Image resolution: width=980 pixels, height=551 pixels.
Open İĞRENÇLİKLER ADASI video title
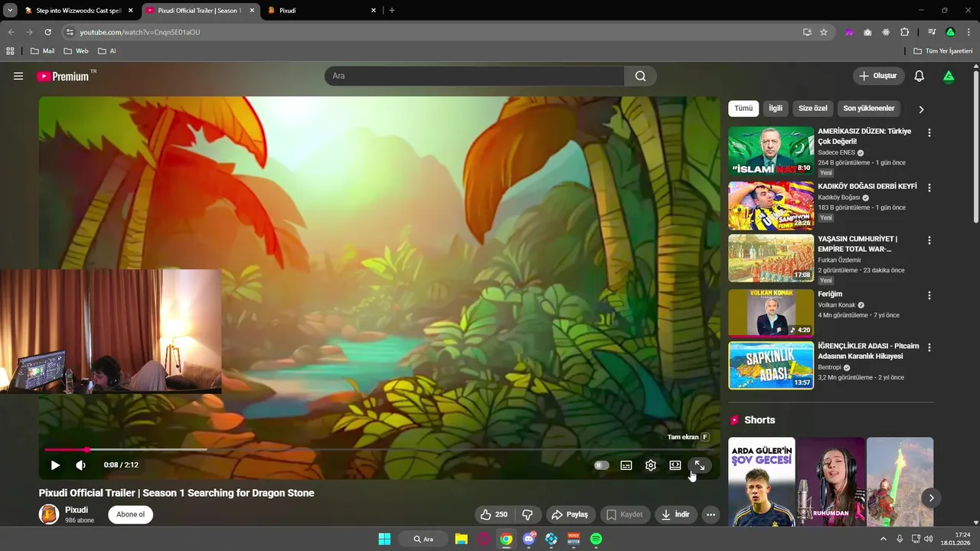868,351
